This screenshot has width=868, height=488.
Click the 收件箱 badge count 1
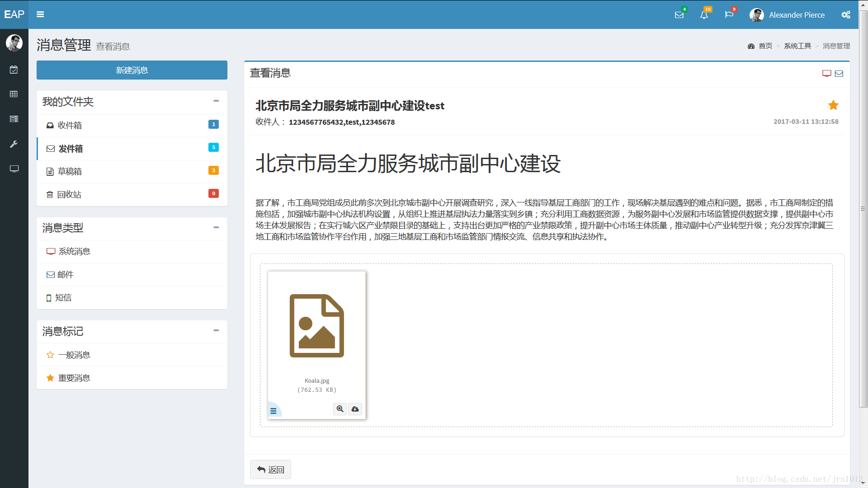coord(214,124)
